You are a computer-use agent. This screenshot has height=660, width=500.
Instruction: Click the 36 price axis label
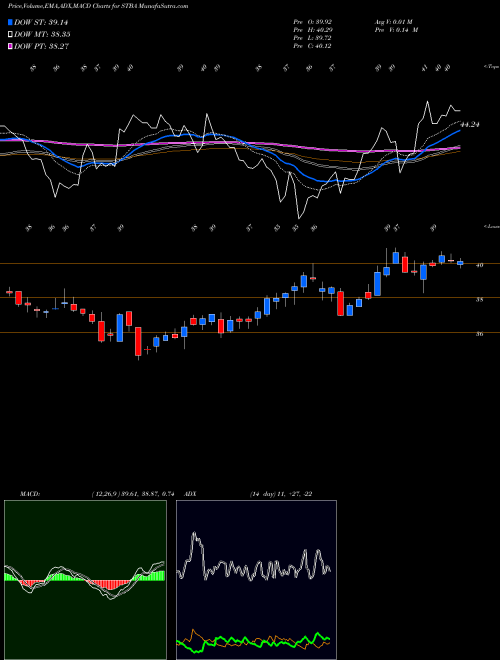(x=479, y=334)
